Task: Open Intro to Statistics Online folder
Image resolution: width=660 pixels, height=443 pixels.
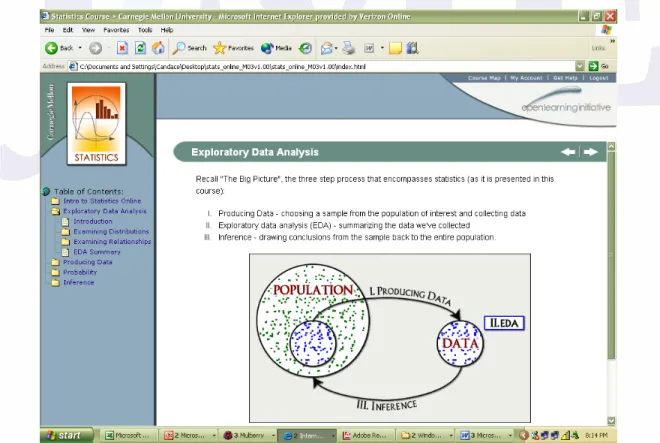Action: [x=102, y=201]
